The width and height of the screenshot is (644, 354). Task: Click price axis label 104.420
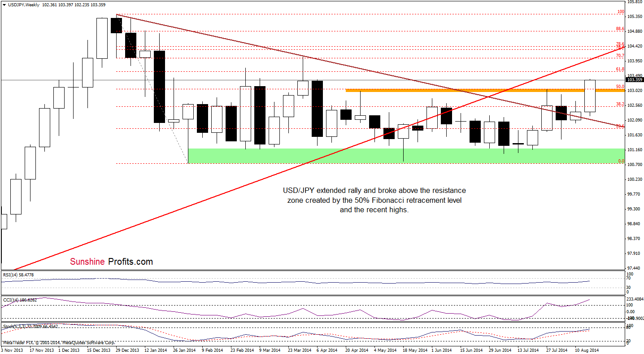click(x=634, y=46)
